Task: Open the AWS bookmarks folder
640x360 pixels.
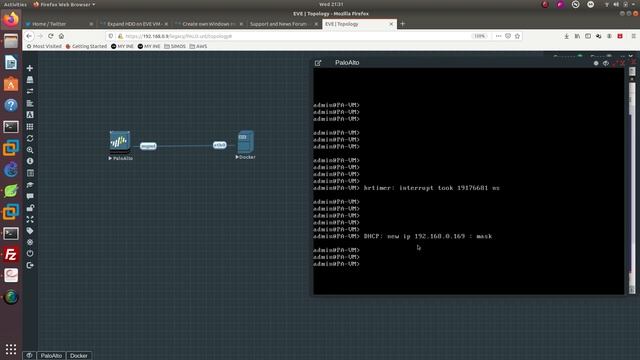Action: [198, 47]
